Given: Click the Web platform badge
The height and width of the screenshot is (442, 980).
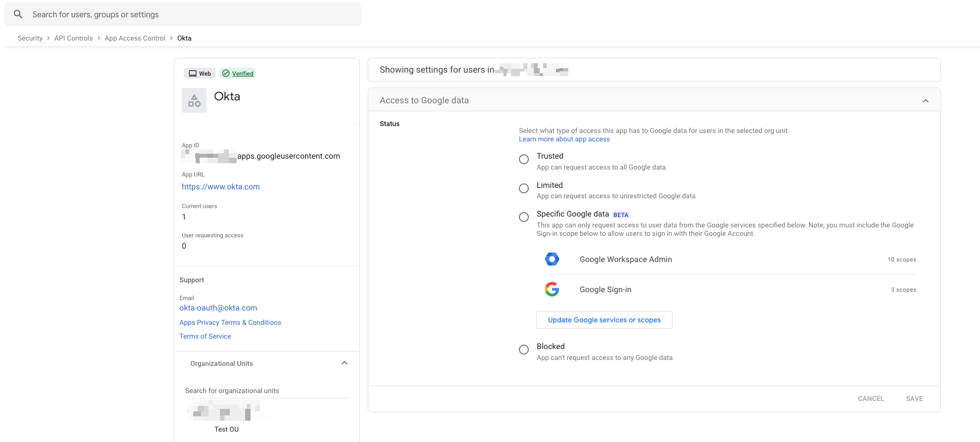Looking at the screenshot, I should point(200,73).
